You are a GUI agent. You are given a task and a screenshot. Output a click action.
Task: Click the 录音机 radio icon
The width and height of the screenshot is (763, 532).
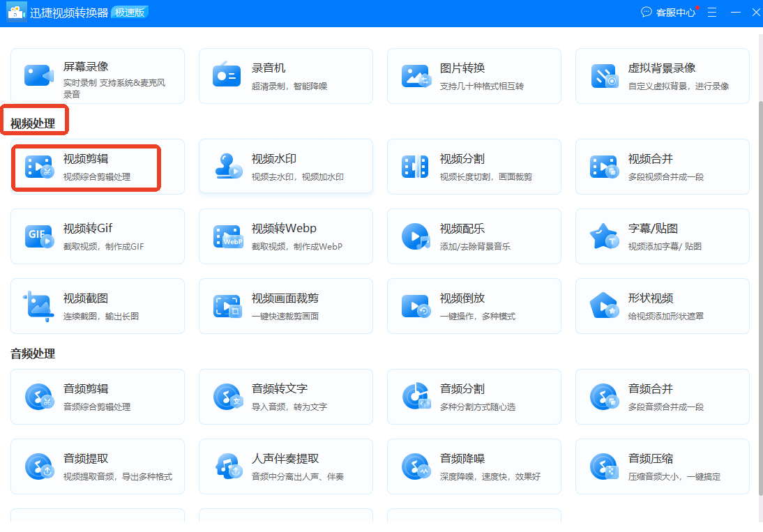click(227, 75)
